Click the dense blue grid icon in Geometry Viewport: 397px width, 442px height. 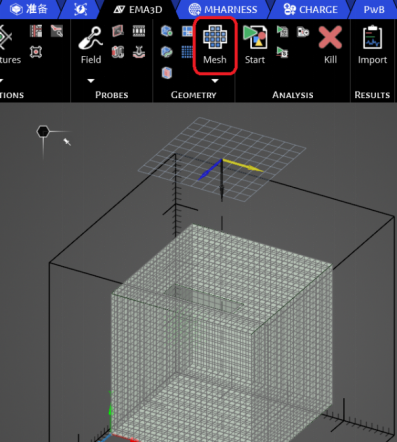187,52
